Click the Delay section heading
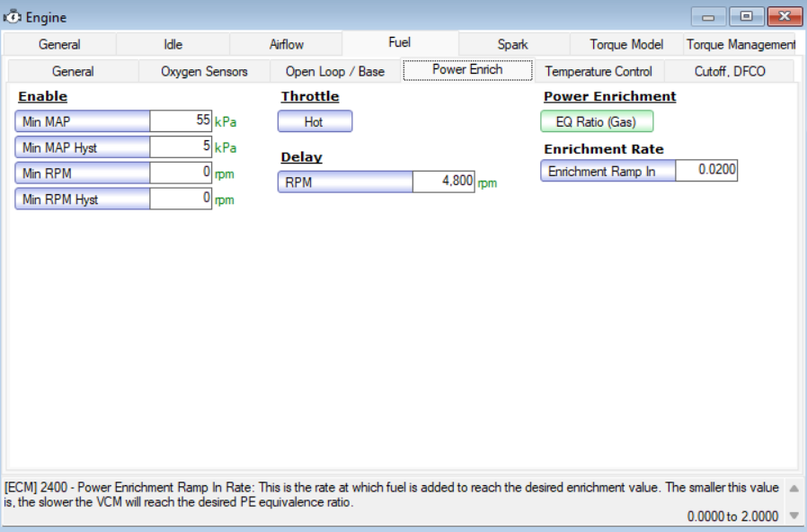The width and height of the screenshot is (807, 532). [x=302, y=157]
